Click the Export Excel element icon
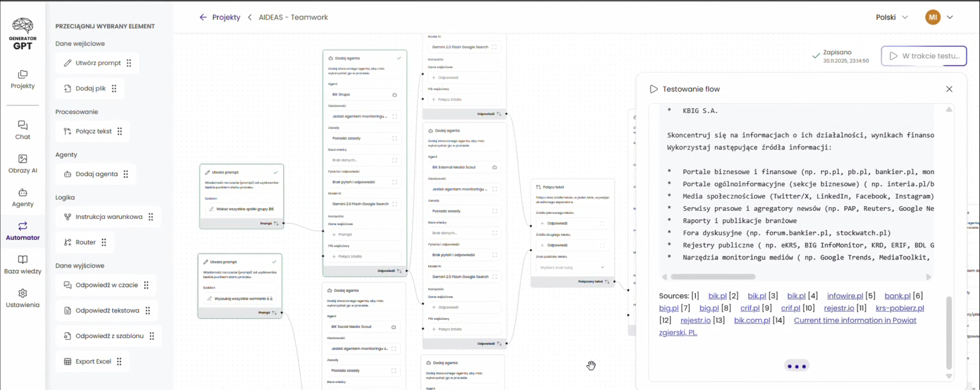This screenshot has width=980, height=390. click(67, 361)
